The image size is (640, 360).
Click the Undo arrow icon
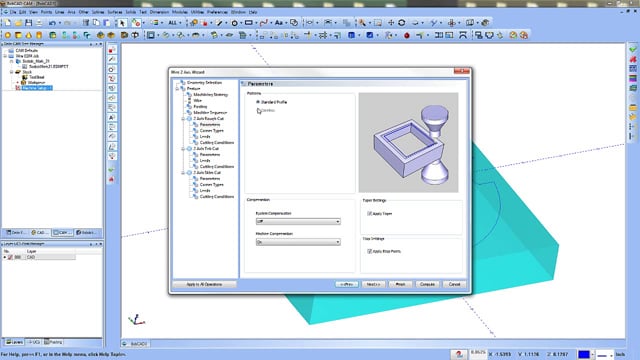(x=52, y=23)
